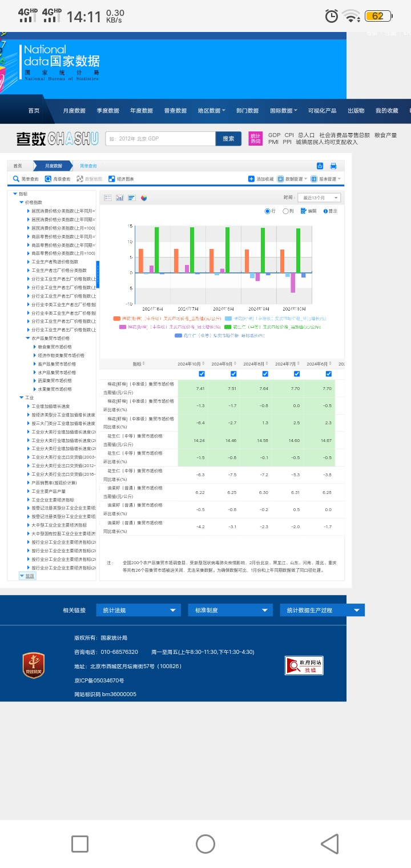Tap the Android home circle button

pyautogui.click(x=205, y=843)
